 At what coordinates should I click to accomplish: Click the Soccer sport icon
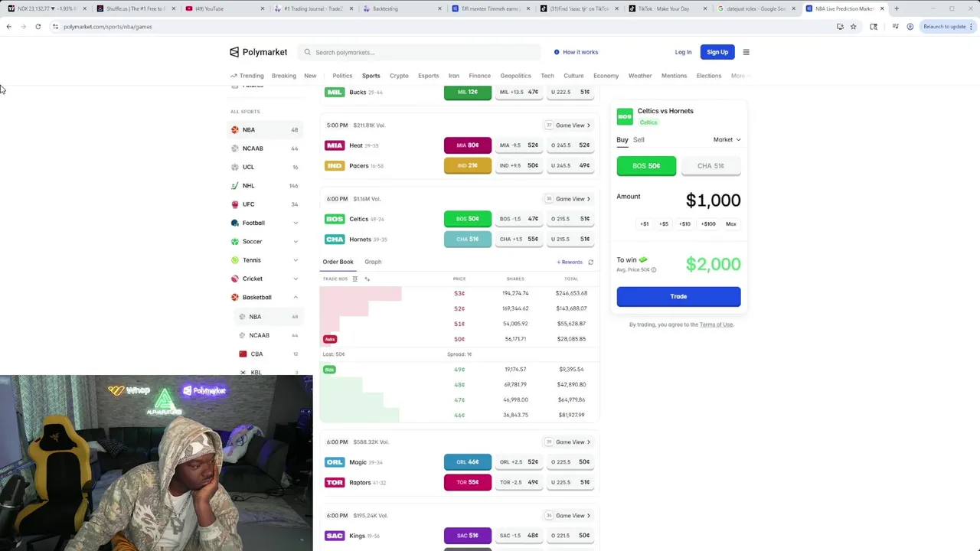point(235,241)
